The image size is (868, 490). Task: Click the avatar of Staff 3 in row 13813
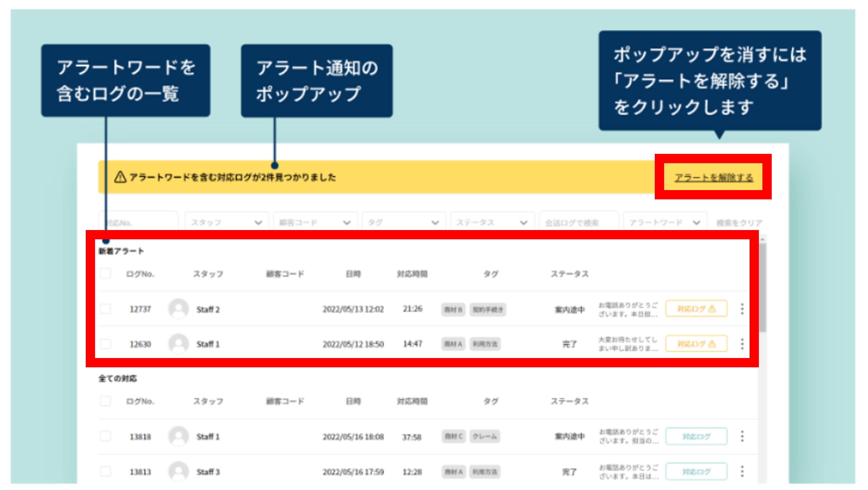pos(178,471)
